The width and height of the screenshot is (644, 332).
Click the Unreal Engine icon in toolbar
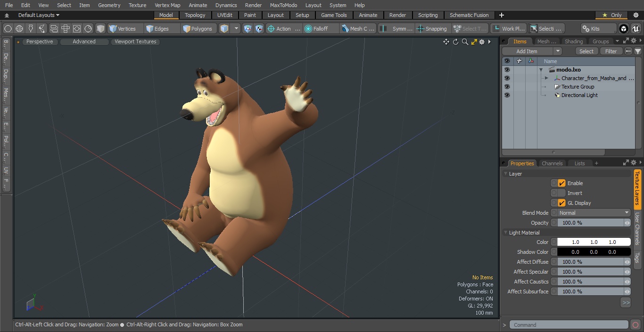(635, 29)
